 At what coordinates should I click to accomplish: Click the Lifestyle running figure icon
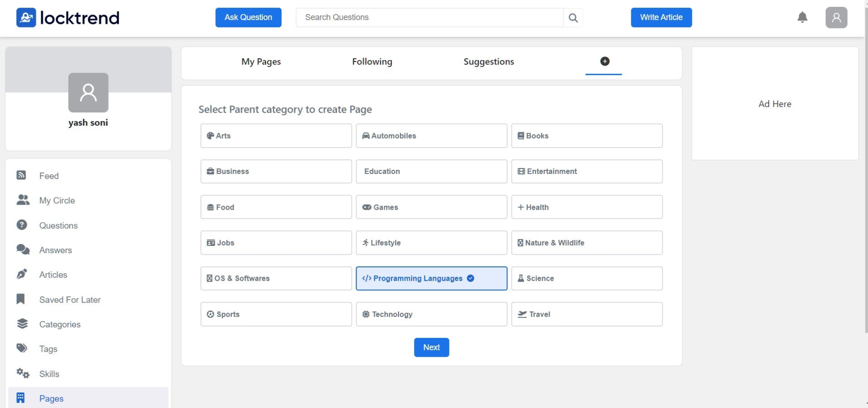[365, 243]
